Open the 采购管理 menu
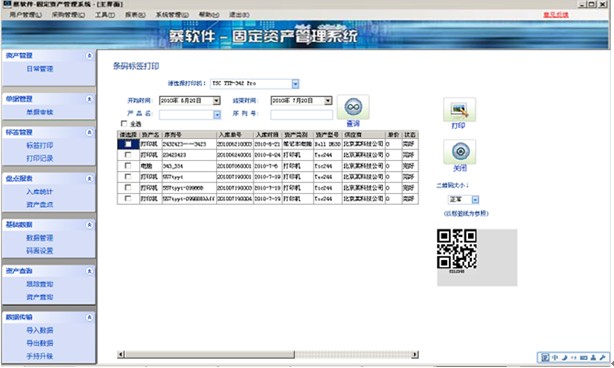This screenshot has width=614, height=368. (68, 15)
